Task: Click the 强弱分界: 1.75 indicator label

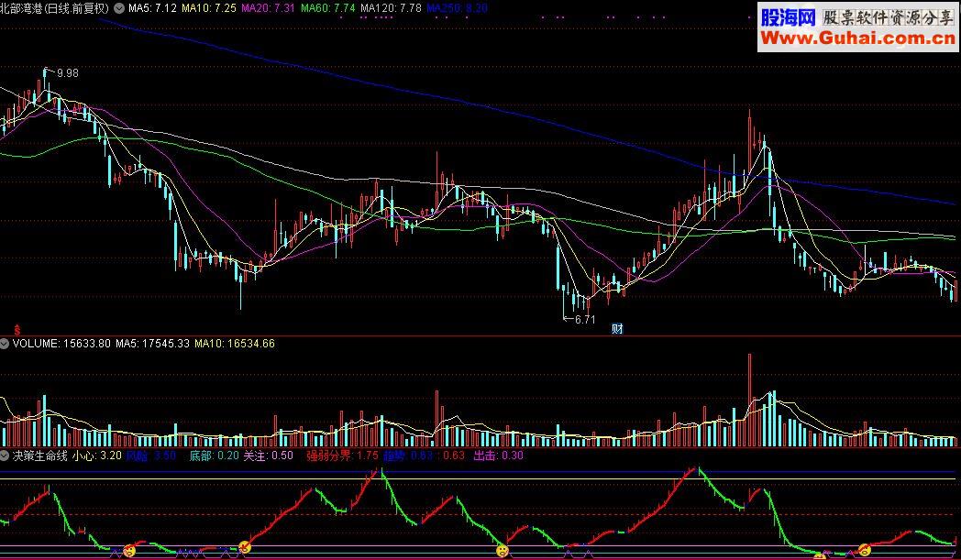Action: 342,456
